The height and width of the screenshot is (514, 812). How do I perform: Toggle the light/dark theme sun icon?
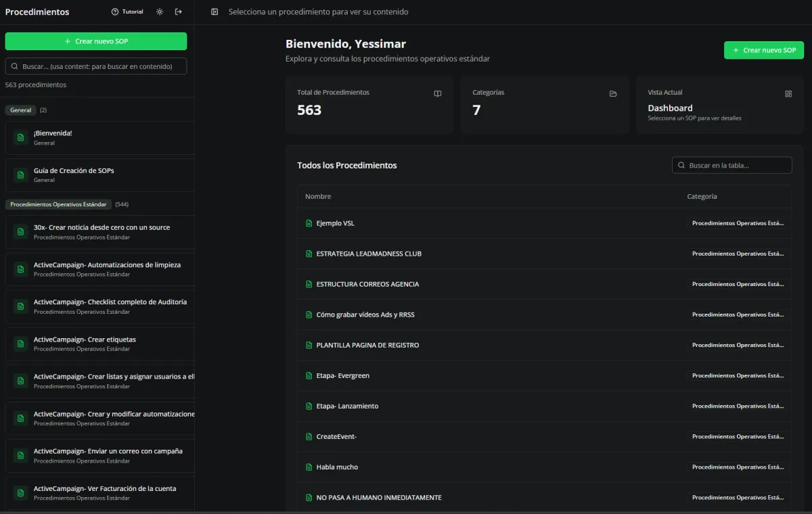tap(160, 12)
